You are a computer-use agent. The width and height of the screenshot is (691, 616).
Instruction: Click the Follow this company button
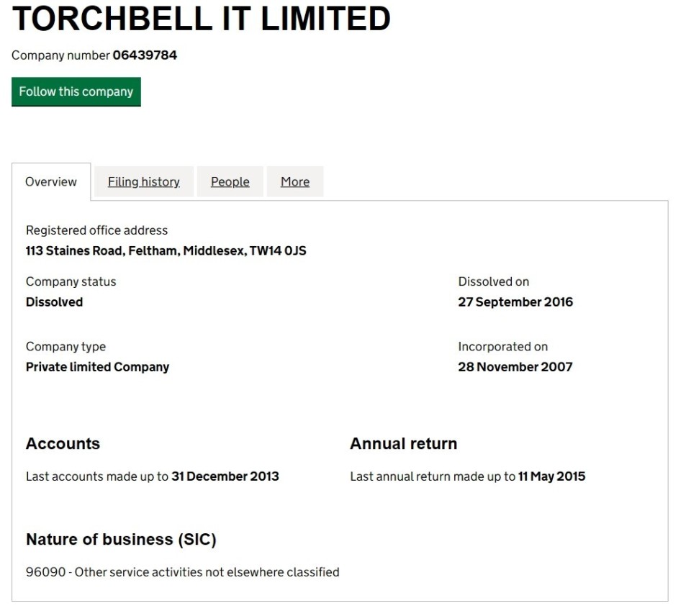click(76, 91)
